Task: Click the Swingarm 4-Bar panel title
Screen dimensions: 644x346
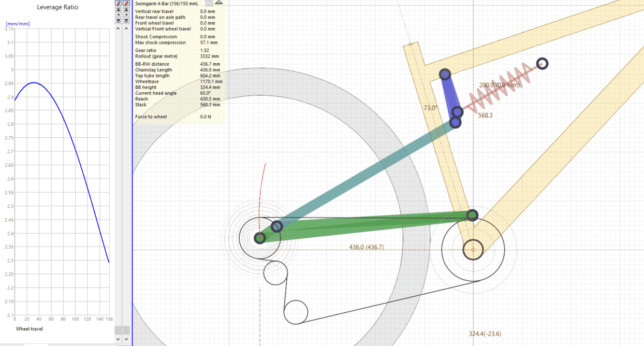Action: 166,4
